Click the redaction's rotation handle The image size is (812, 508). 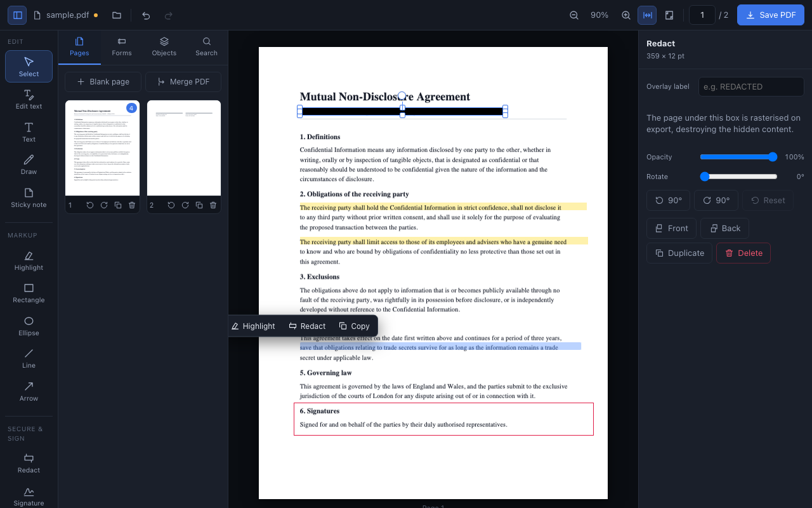coord(402,96)
